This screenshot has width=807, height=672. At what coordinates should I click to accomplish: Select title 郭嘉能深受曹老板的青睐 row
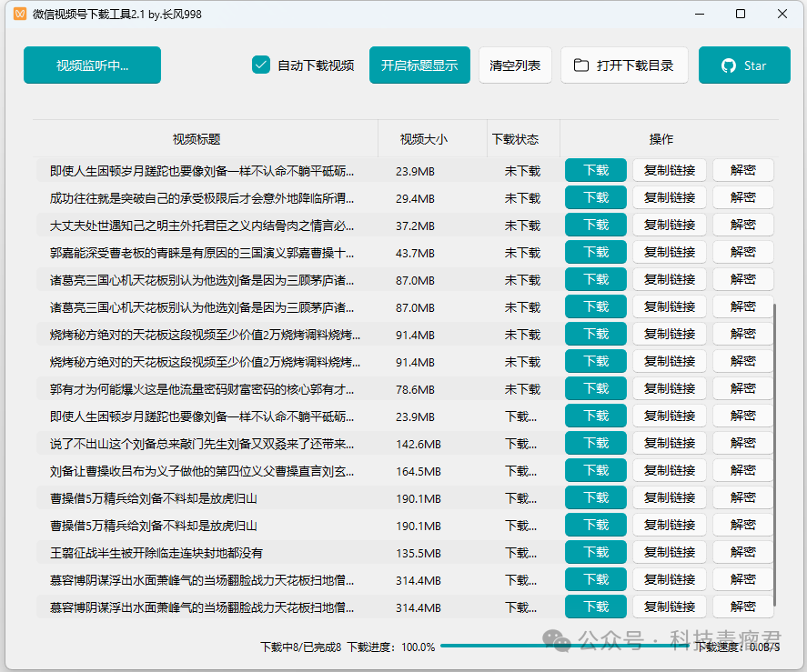202,253
